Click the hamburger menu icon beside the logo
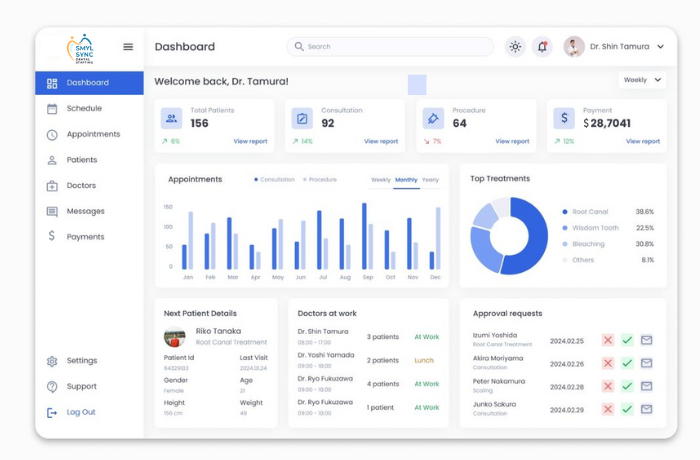The height and width of the screenshot is (460, 700). 128,46
